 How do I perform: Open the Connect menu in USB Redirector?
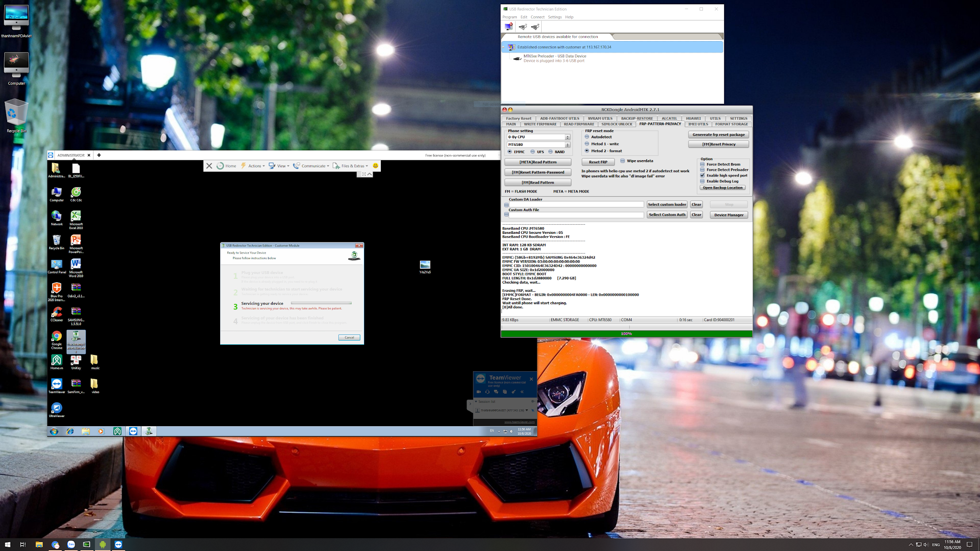click(537, 17)
